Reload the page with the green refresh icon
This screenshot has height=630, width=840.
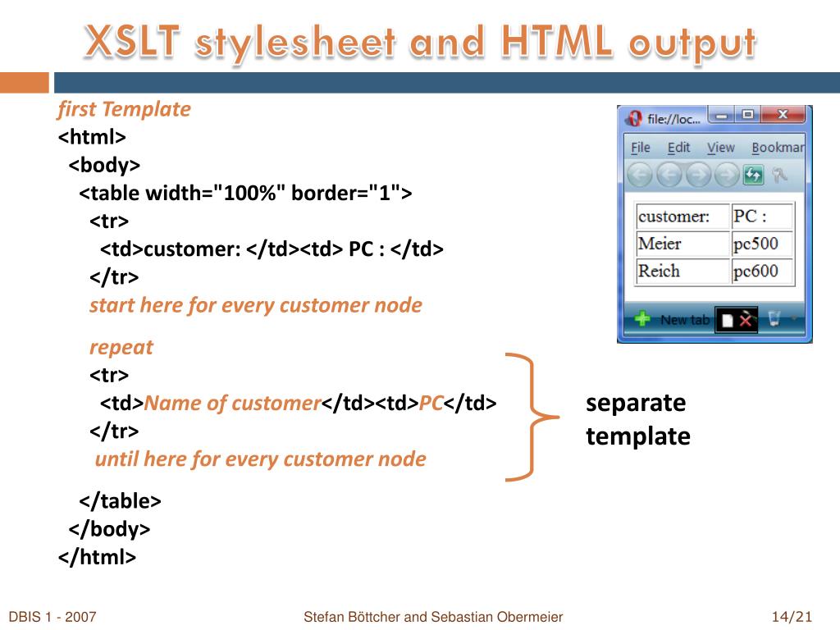(754, 173)
